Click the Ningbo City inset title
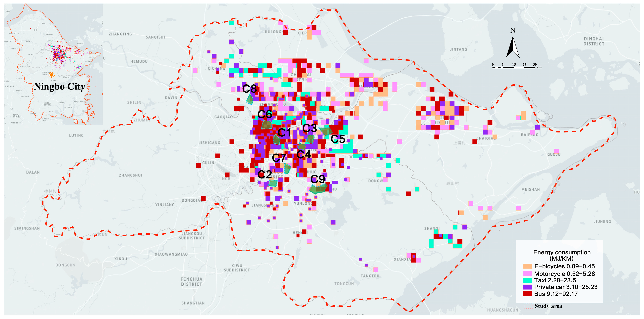 60,87
